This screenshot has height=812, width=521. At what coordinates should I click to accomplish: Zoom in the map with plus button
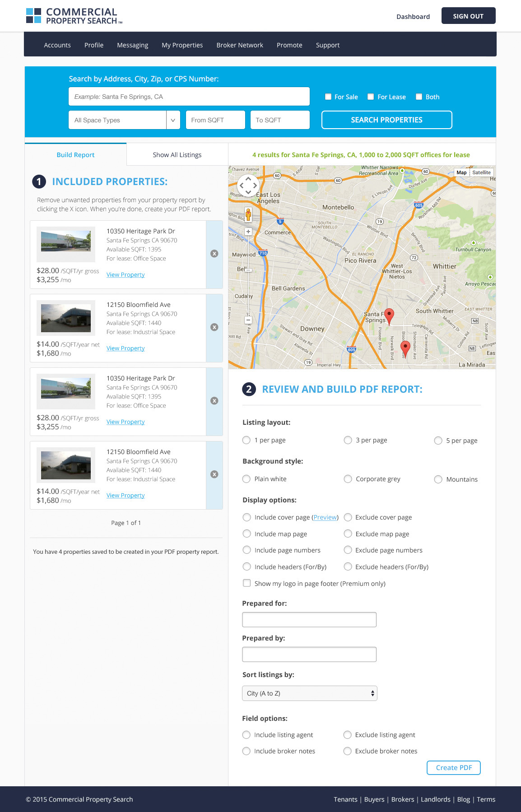pyautogui.click(x=248, y=232)
